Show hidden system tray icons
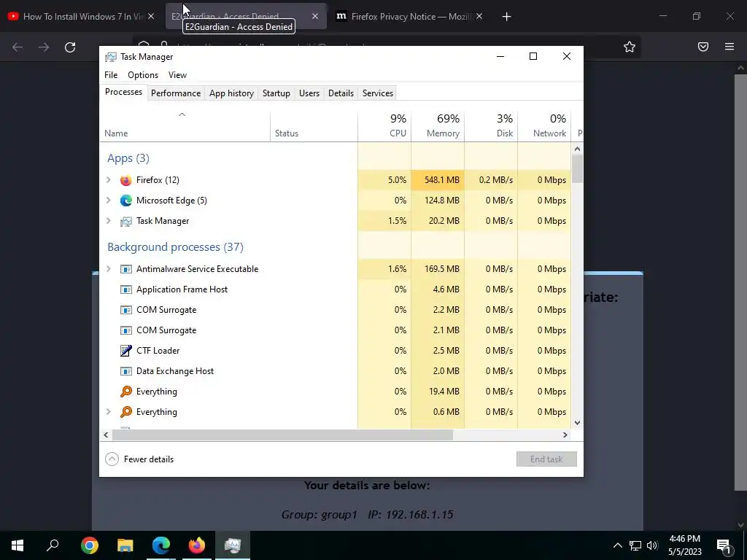 617,545
